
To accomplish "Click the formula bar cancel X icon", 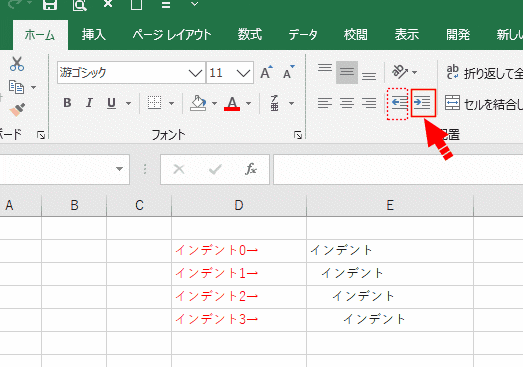I will pyautogui.click(x=179, y=169).
